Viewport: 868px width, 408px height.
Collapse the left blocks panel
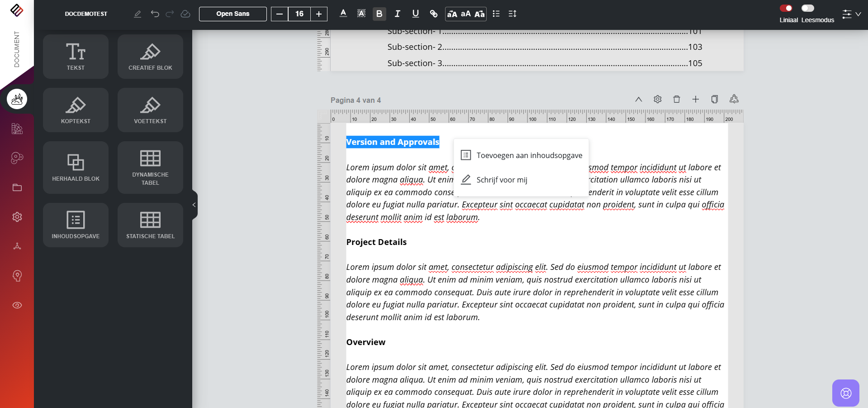coord(194,205)
